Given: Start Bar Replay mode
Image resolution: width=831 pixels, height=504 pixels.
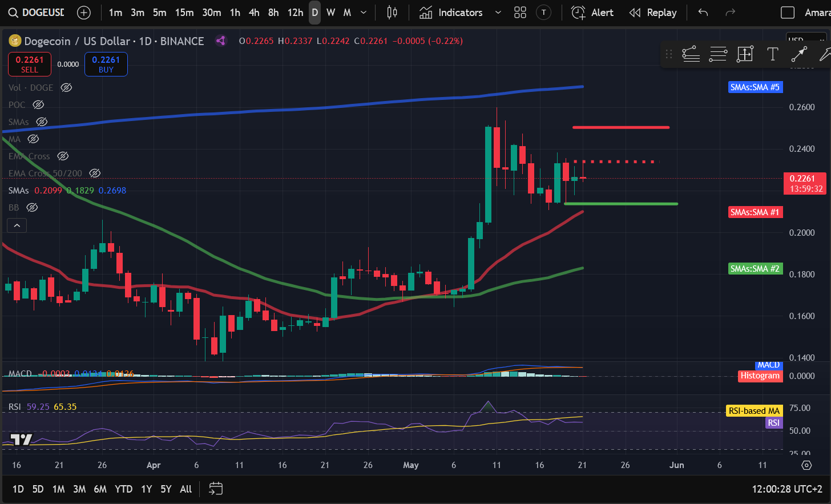Looking at the screenshot, I should (x=653, y=13).
